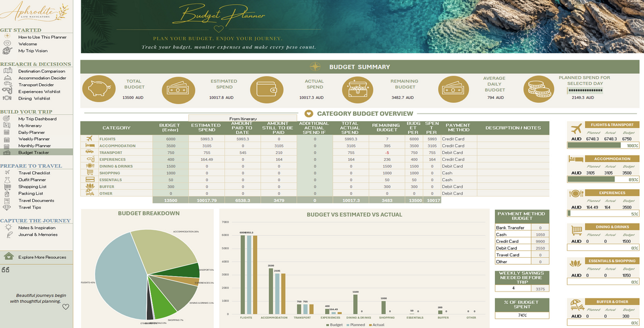The width and height of the screenshot is (644, 328).
Task: Click the airplane icon on Flights & Transport card
Action: tap(577, 129)
